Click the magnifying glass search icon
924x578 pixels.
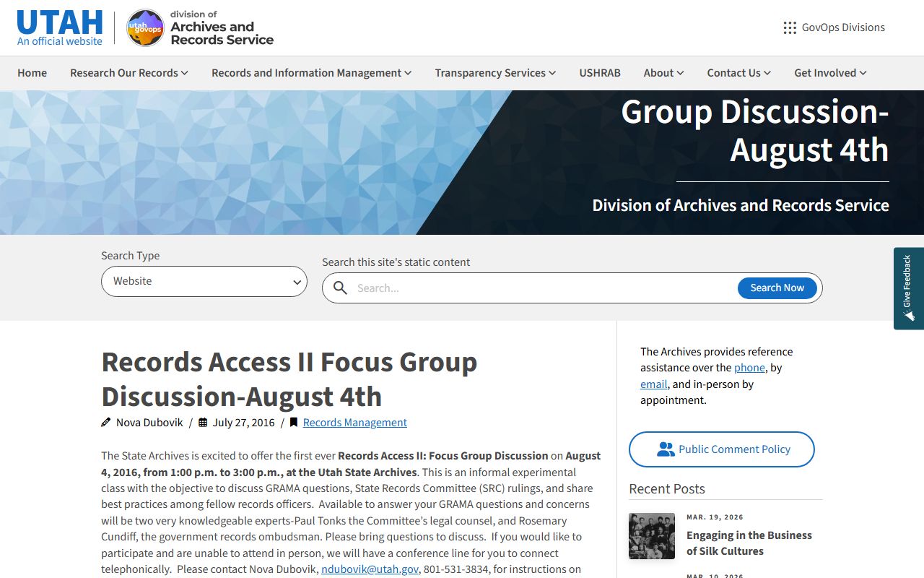tap(340, 288)
